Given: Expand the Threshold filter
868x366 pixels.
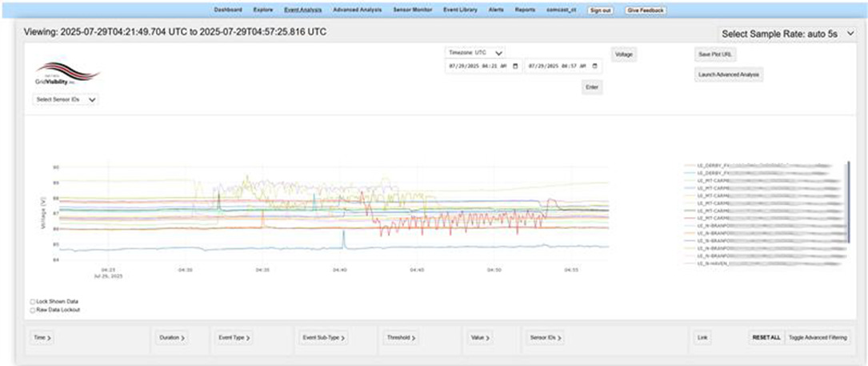Looking at the screenshot, I should (x=401, y=338).
